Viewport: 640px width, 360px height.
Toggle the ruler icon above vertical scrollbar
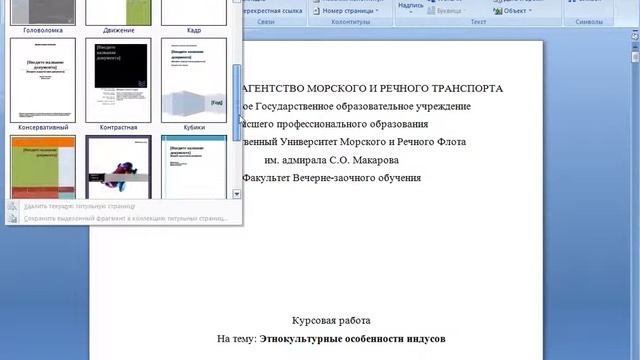point(635,36)
